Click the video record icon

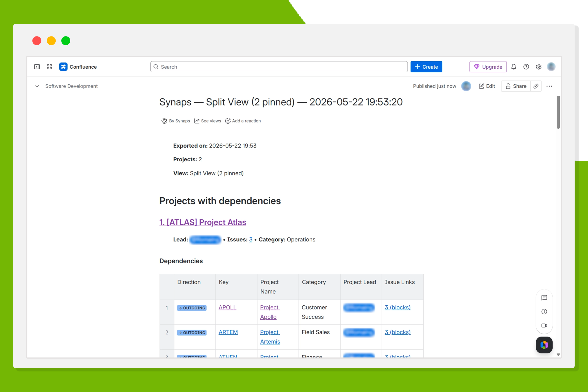click(544, 326)
